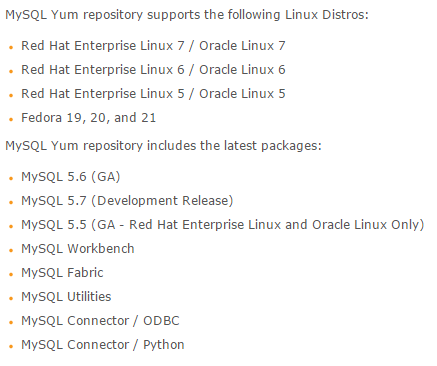Click Red Hat Enterprise Linux 5 / Oracle Linux 5
437x366 pixels.
click(153, 94)
